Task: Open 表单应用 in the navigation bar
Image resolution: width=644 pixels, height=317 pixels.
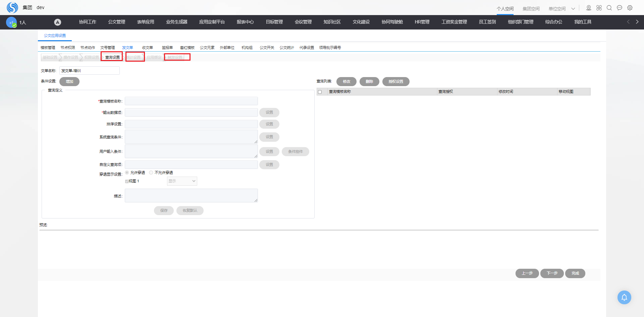Action: coord(146,22)
